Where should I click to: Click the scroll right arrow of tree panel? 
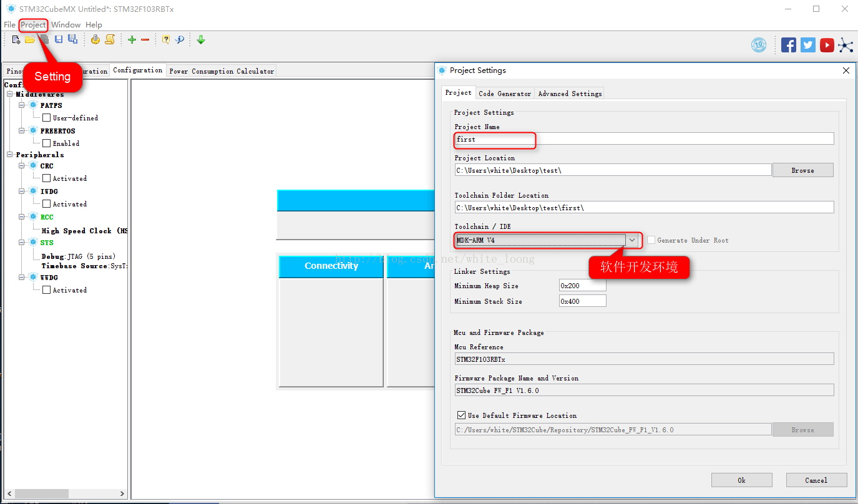pos(122,493)
